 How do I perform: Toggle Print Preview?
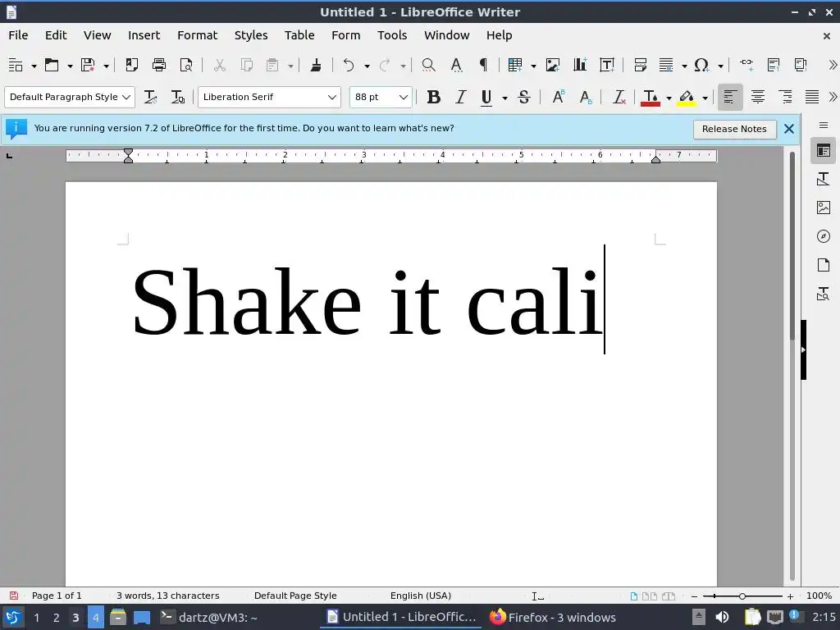click(186, 65)
